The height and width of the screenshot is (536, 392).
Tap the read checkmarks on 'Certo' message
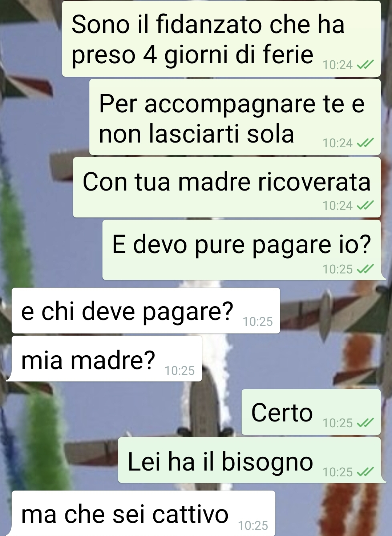(365, 423)
